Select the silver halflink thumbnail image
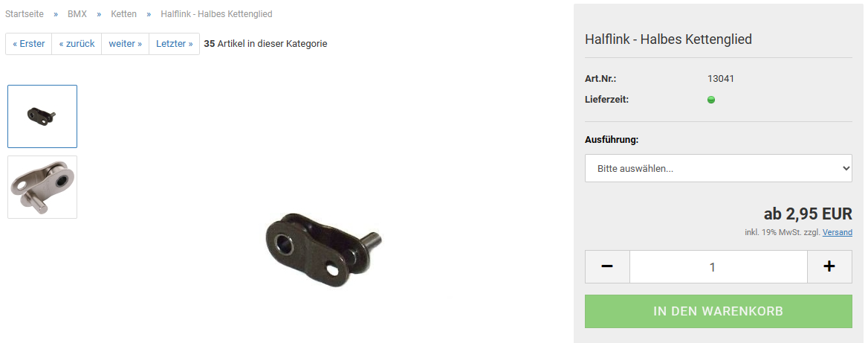868x343 pixels. [42, 187]
